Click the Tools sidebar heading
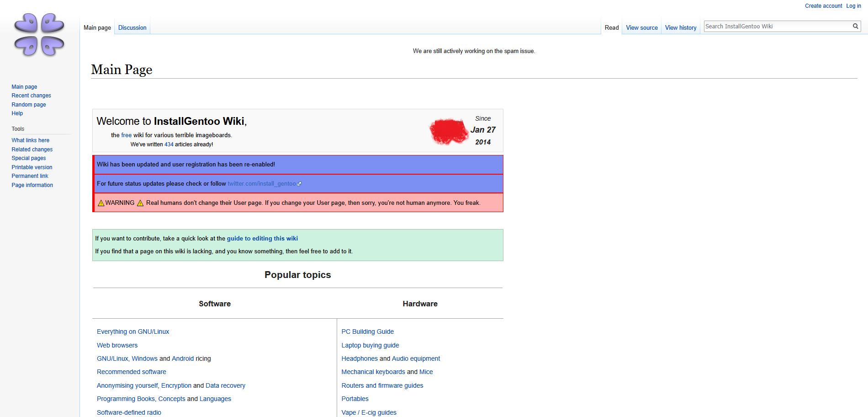The image size is (868, 417). tap(18, 129)
